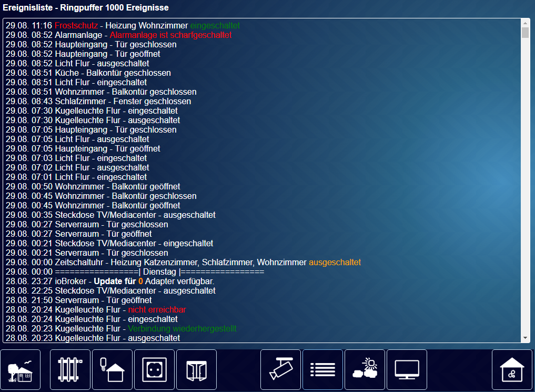Click the green 'Verbindung wiederhergestellt' text
Viewport: 535px width, 392px height.
[182, 328]
